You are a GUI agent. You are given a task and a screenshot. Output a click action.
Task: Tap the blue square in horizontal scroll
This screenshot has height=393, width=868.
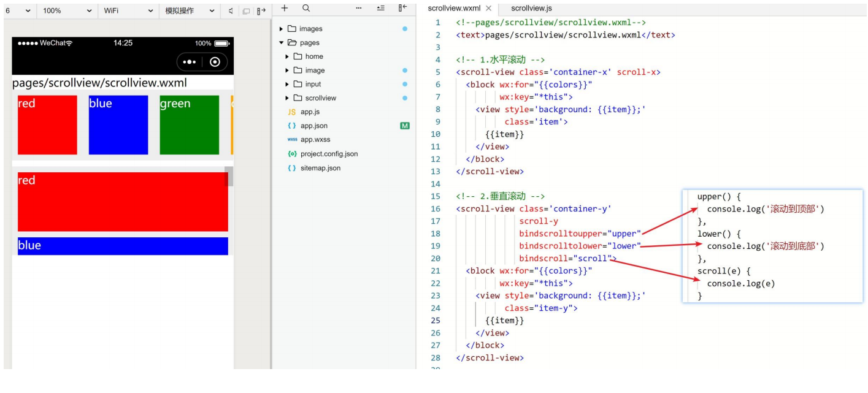[118, 125]
